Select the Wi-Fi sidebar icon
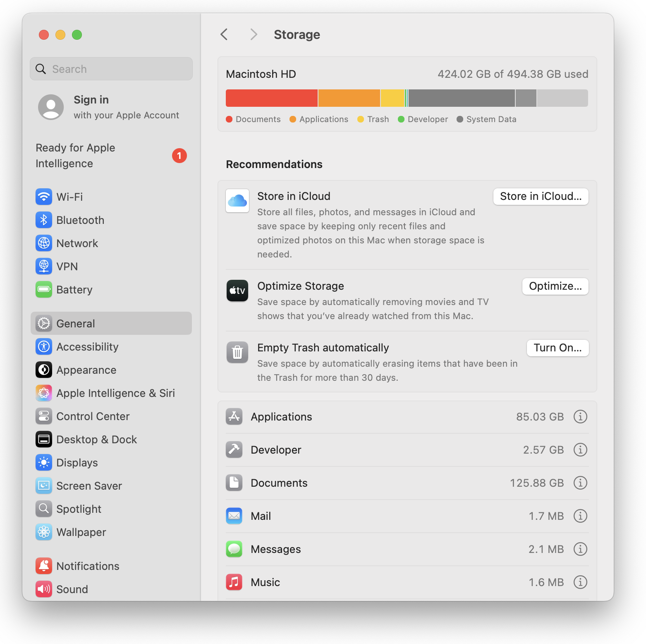 [x=44, y=197]
